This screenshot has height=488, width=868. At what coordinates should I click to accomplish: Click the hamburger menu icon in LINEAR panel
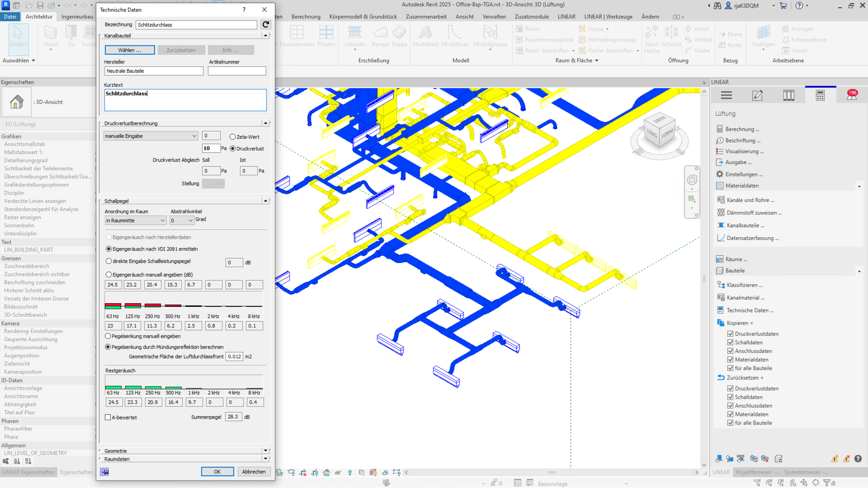click(x=726, y=96)
